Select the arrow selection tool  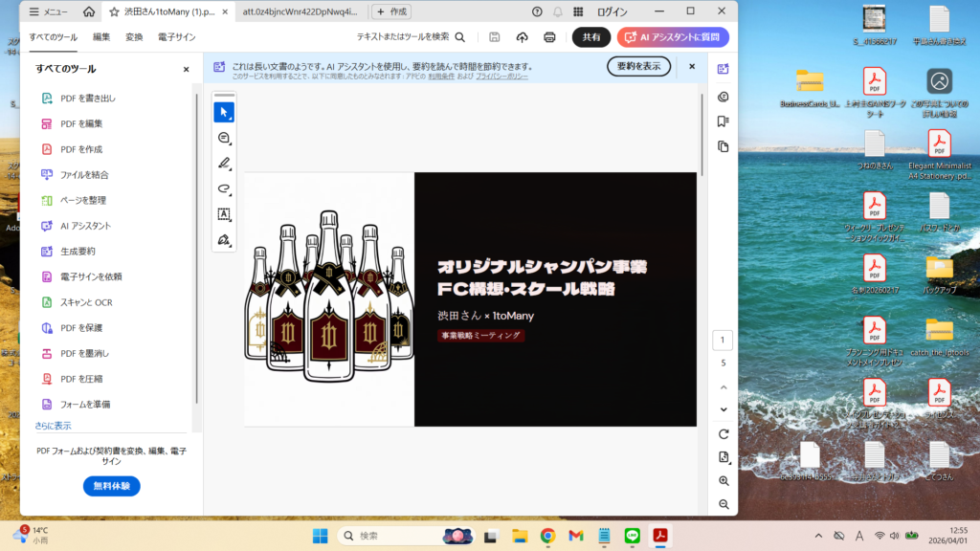point(224,112)
